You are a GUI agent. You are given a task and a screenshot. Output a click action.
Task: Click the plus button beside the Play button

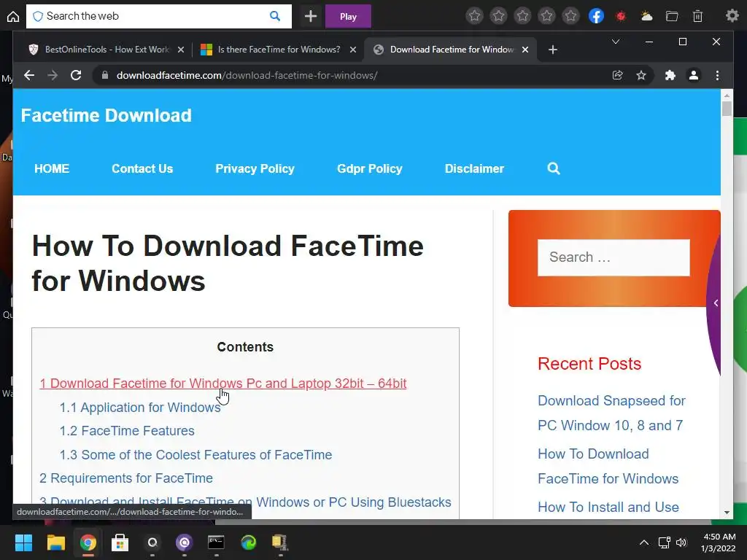pos(311,17)
